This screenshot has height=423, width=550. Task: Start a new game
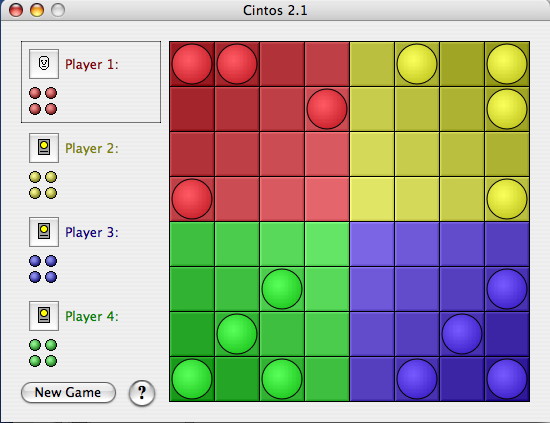point(68,392)
